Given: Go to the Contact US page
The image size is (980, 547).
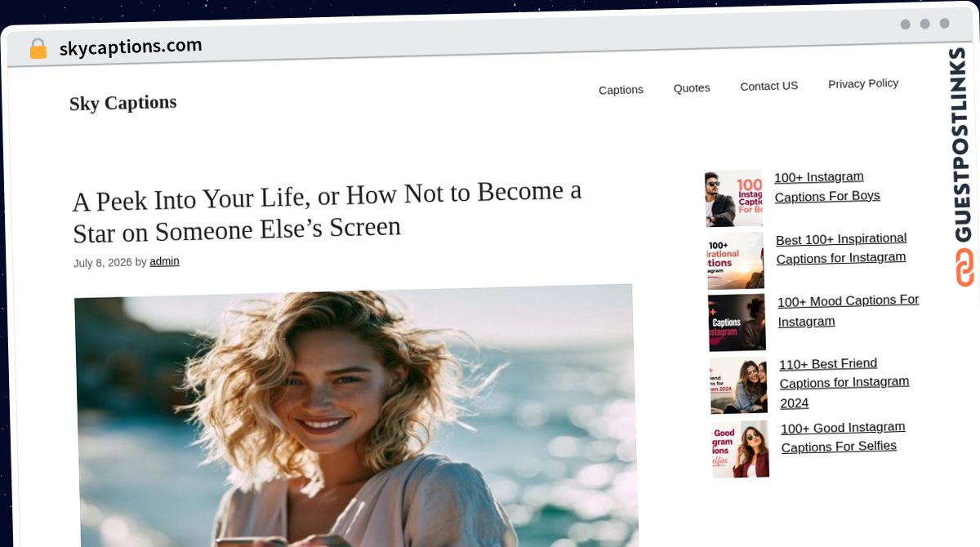Looking at the screenshot, I should (x=768, y=86).
